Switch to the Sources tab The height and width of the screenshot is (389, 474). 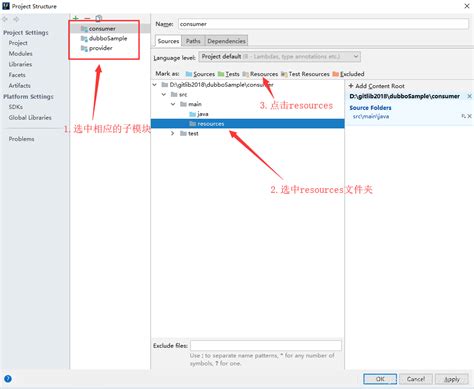(168, 41)
